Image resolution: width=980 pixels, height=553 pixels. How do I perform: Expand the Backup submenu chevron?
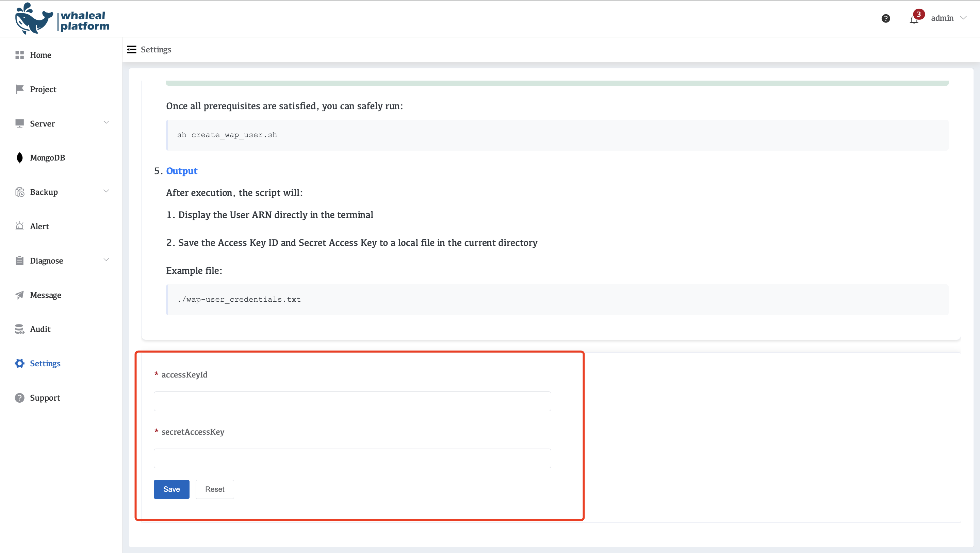point(106,191)
